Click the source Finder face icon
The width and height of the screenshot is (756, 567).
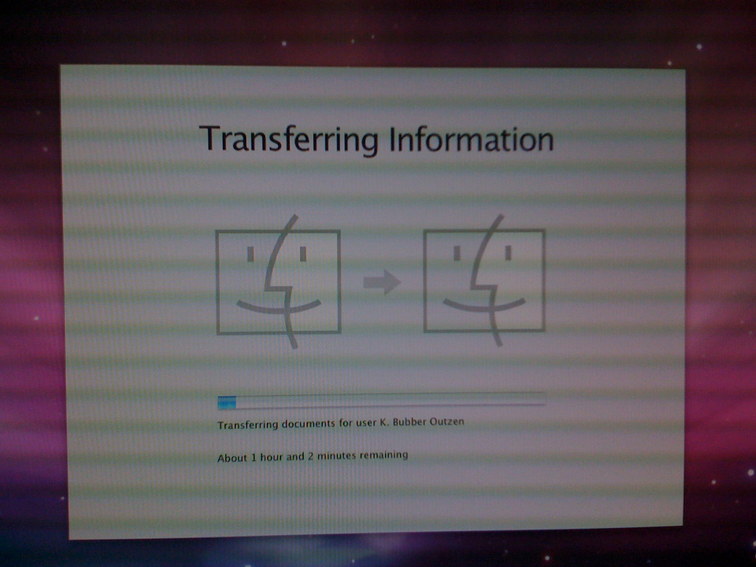pyautogui.click(x=279, y=282)
